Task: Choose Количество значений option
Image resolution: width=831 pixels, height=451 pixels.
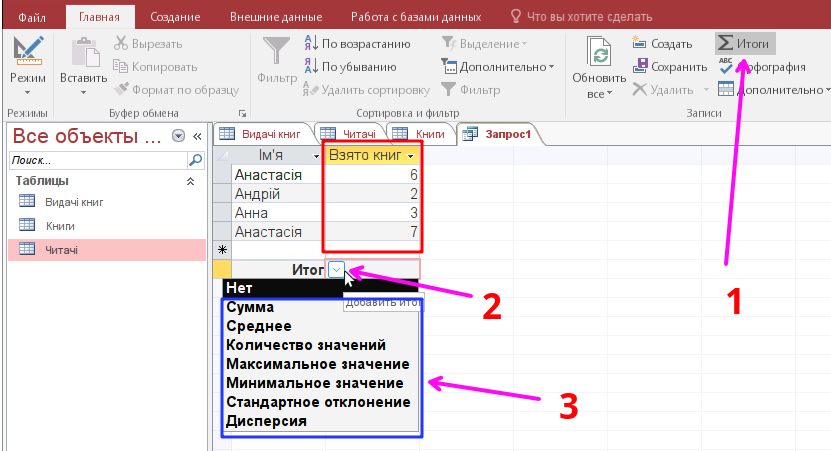Action: tap(320, 345)
